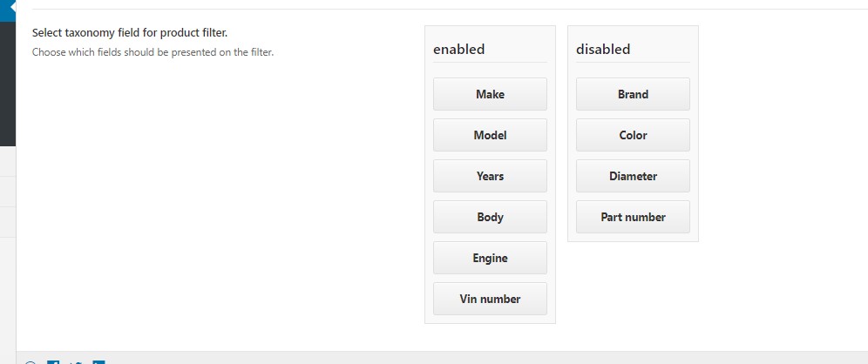The width and height of the screenshot is (868, 364).
Task: Click the "disabled" column heading
Action: click(603, 50)
